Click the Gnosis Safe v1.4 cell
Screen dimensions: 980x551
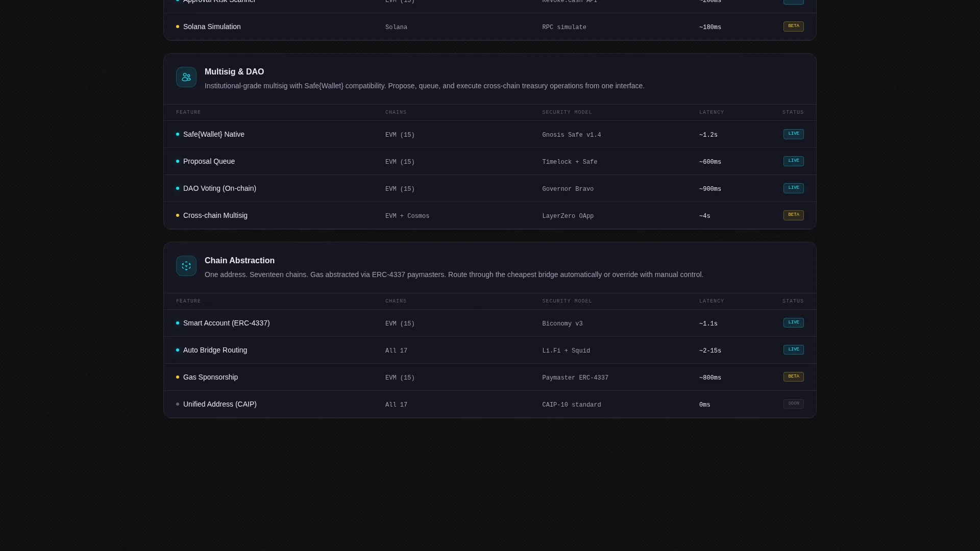point(571,135)
